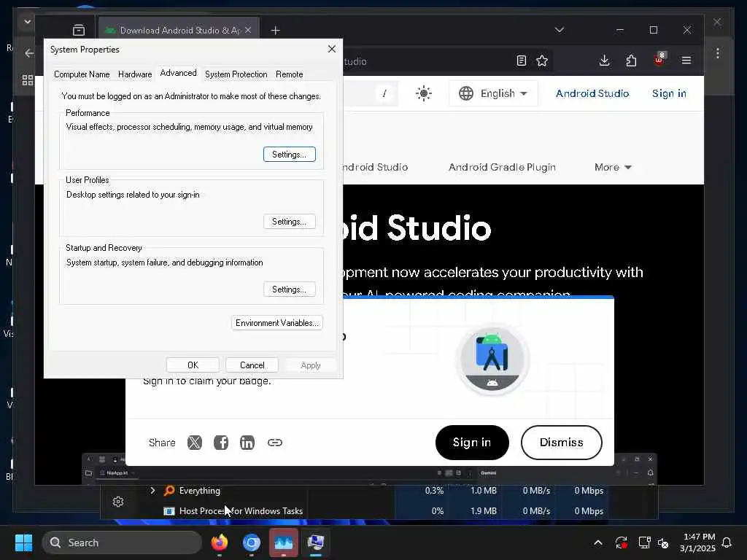Click sync status tray icon
This screenshot has height=560, width=747.
622,542
